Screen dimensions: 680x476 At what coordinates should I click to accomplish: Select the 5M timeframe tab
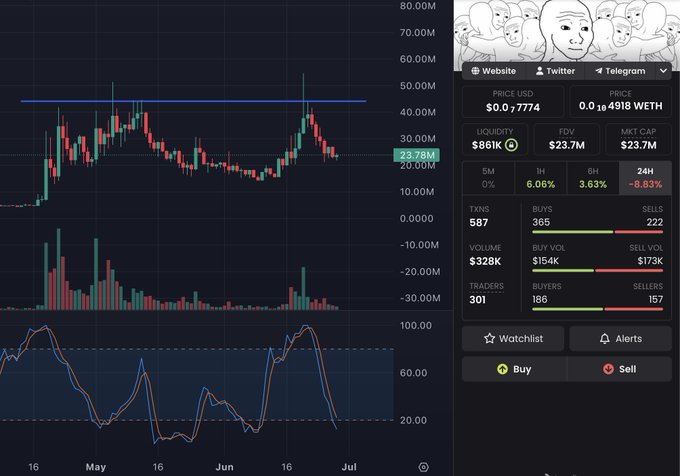pyautogui.click(x=488, y=178)
